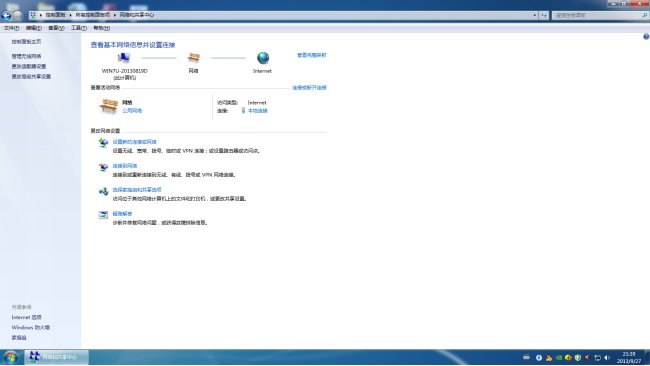This screenshot has width=650, height=366.
Task: Click the green NVIDIA tray icon
Action: pos(559,358)
